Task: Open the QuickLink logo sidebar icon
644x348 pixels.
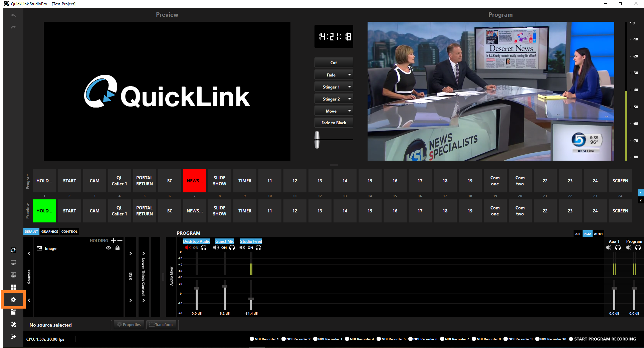Action: point(13,250)
